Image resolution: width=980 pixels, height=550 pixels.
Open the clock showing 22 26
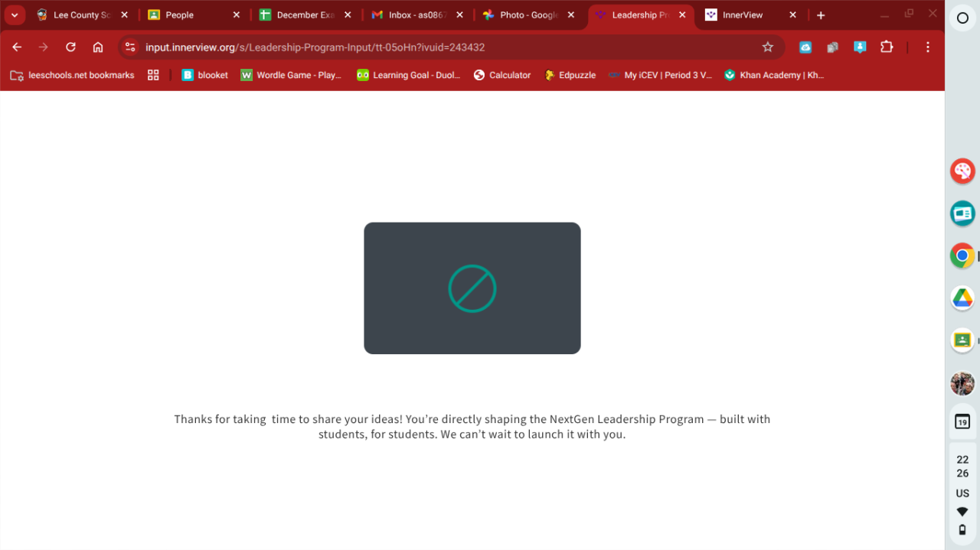962,467
